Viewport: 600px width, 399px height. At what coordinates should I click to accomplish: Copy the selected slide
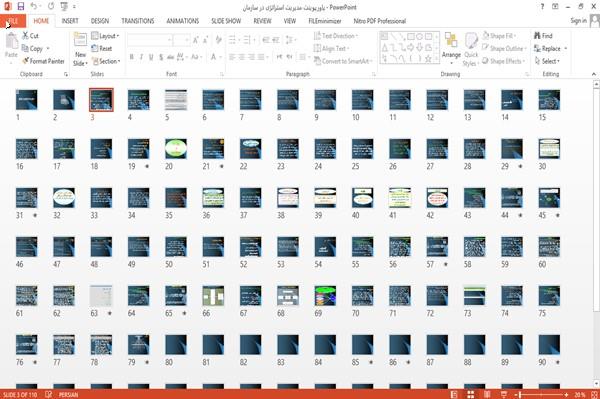32,49
